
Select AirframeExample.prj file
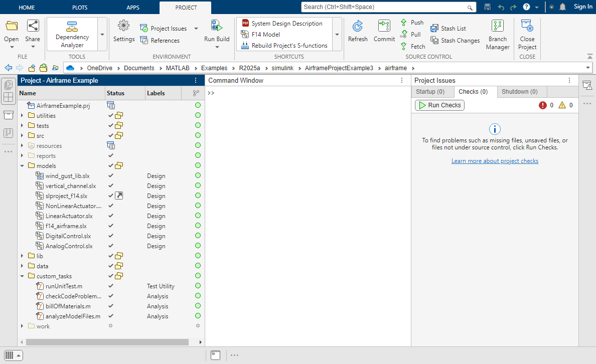63,106
